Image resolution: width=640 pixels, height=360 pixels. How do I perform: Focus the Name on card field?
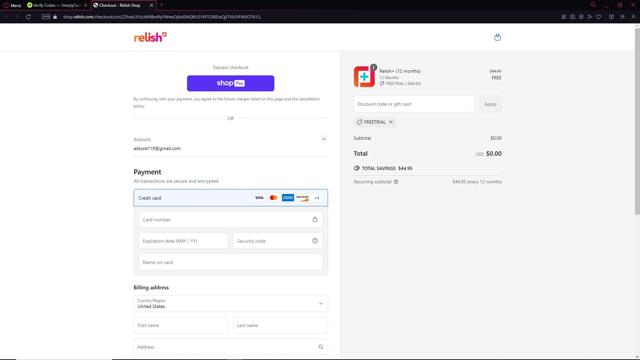click(x=231, y=262)
